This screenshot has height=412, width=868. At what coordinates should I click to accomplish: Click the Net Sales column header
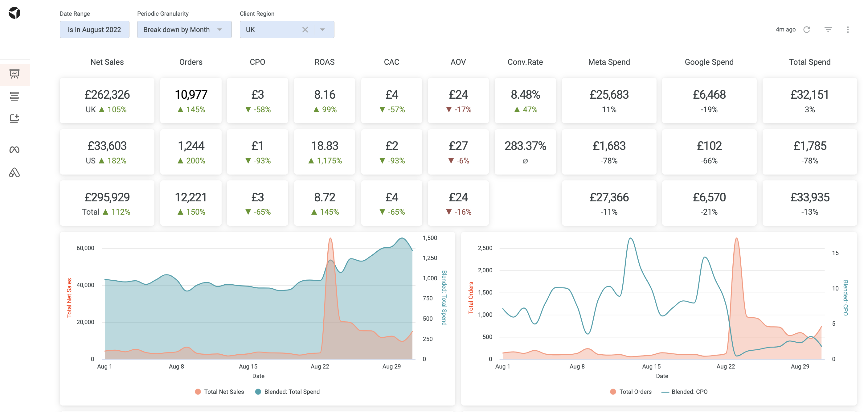coord(107,62)
